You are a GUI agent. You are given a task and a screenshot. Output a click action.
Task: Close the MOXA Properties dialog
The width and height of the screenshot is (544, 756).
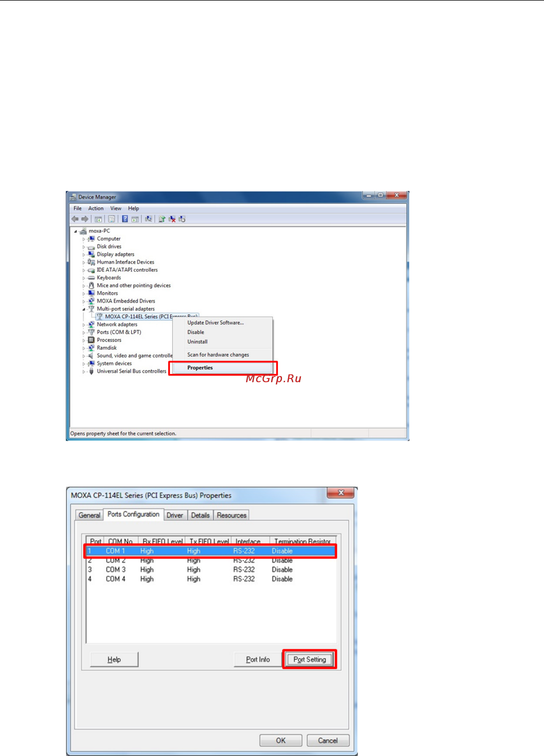pyautogui.click(x=340, y=492)
